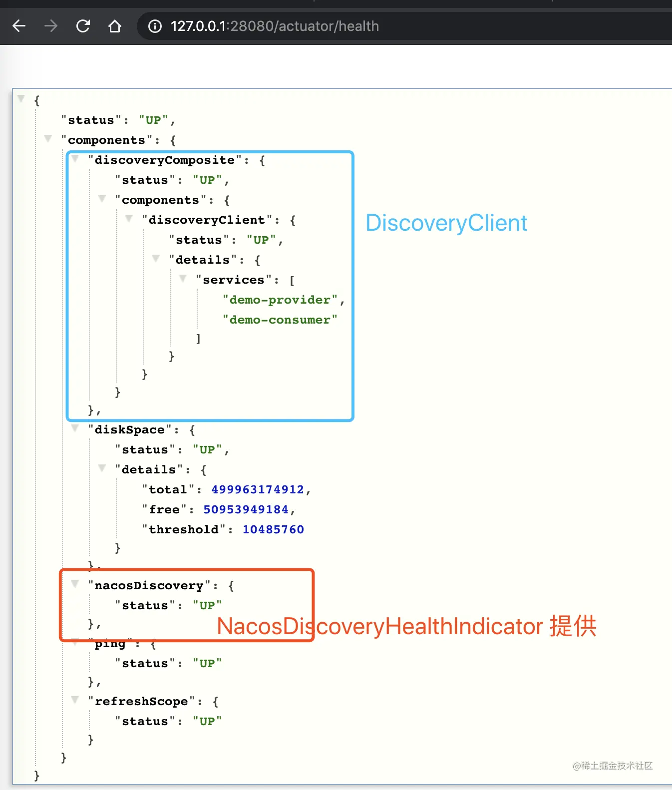Select the "UP" status under diskSpace

point(207,449)
